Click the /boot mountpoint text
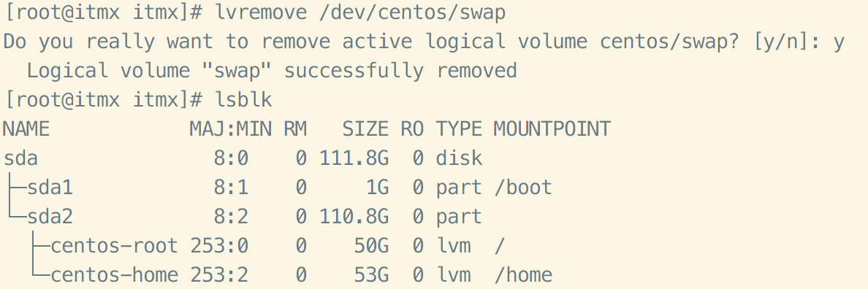Viewport: 868px width, 289px height. click(523, 188)
